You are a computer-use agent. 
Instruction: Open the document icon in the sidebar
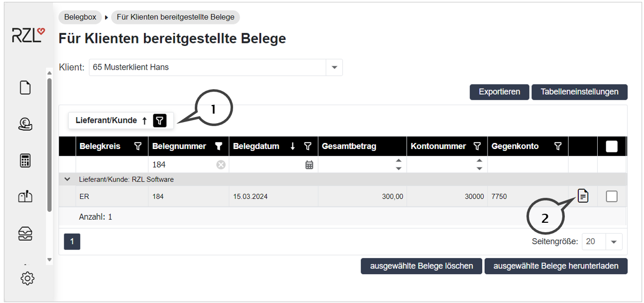point(25,88)
